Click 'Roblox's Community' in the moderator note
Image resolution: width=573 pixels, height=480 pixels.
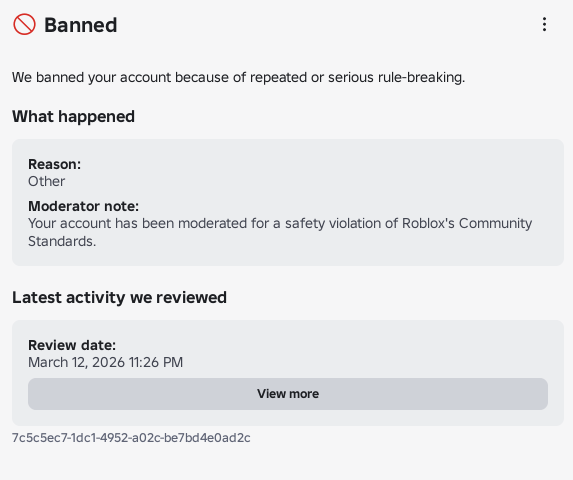point(467,223)
